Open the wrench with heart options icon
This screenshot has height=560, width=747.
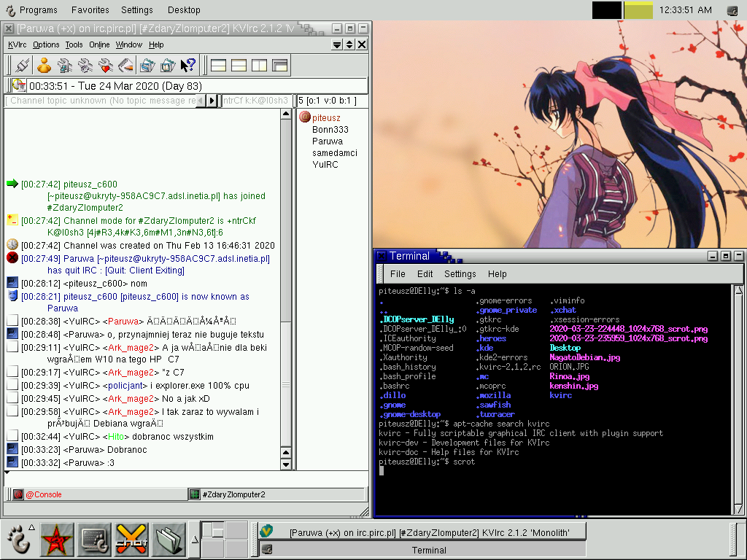pos(106,65)
